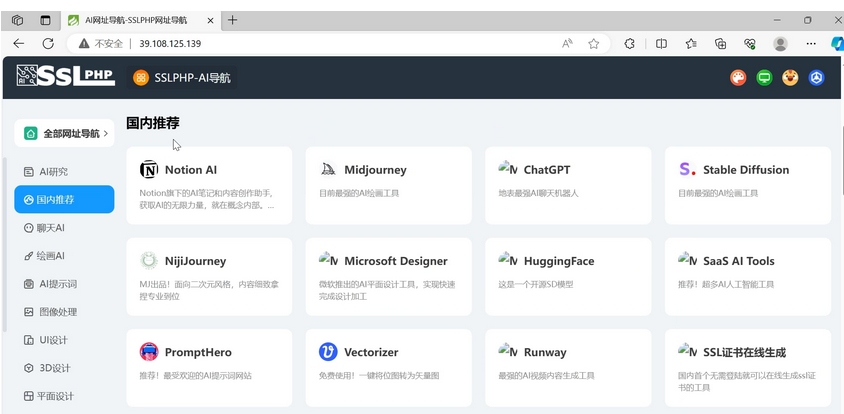Add page to favorites star icon
This screenshot has height=414, width=844.
click(x=594, y=44)
